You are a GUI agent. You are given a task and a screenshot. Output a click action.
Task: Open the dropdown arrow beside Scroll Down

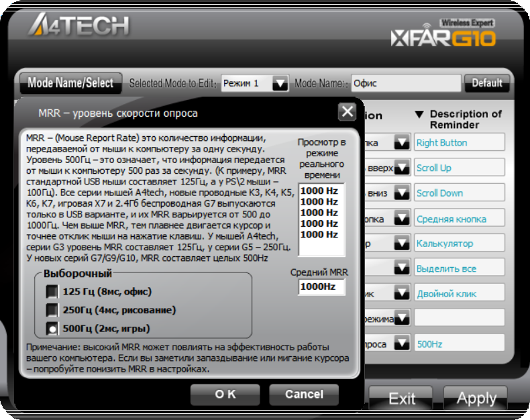point(402,193)
